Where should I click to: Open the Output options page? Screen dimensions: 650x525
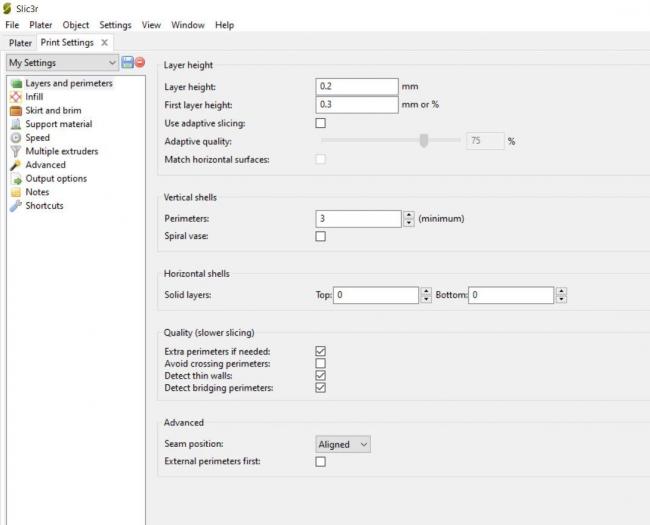point(55,178)
